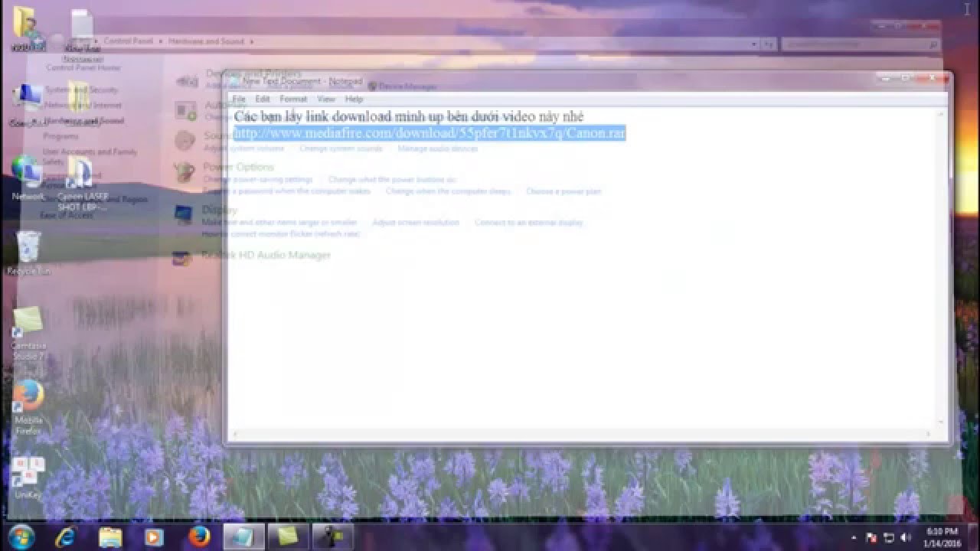Open the Help menu in Notepad
The width and height of the screenshot is (980, 551).
354,99
